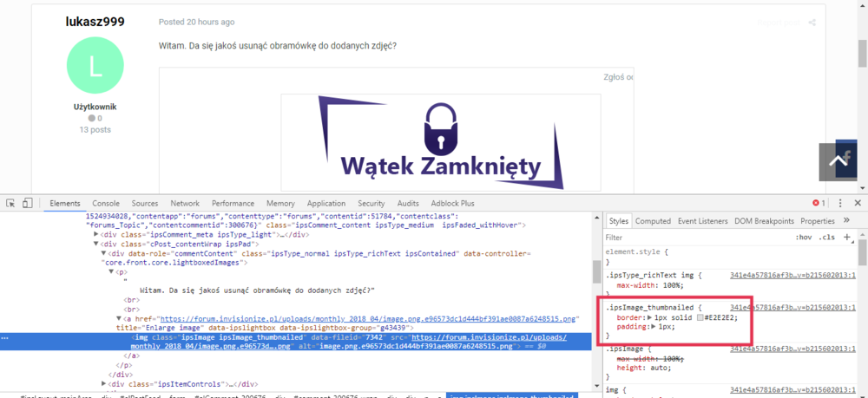Image resolution: width=868 pixels, height=398 pixels.
Task: Toggle the :hov element state panel
Action: (803, 237)
